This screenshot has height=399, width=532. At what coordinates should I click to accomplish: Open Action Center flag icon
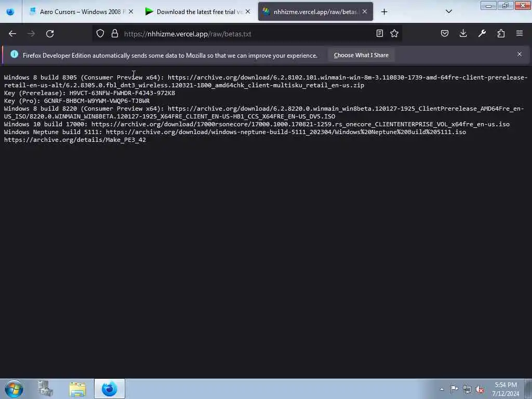click(x=454, y=389)
